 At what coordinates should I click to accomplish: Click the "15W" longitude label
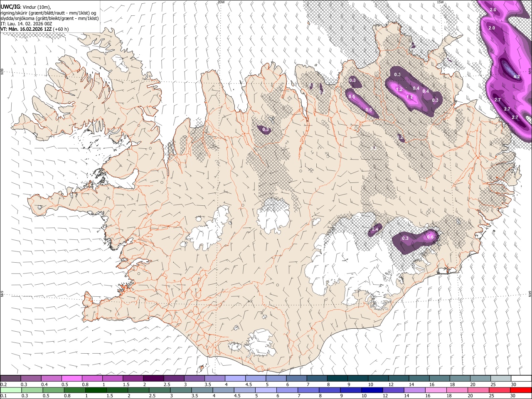click(x=440, y=2)
